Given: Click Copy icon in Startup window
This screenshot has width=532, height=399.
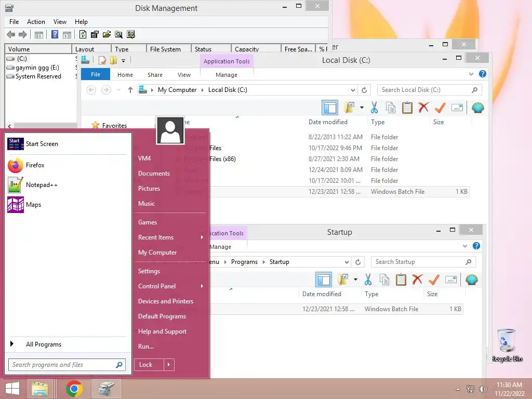Looking at the screenshot, I should point(384,280).
